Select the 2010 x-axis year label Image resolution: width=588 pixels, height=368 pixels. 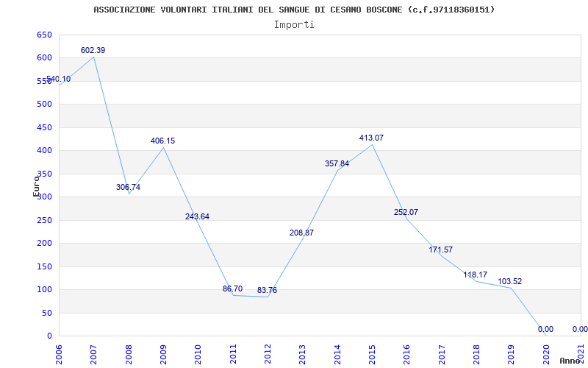(x=198, y=355)
